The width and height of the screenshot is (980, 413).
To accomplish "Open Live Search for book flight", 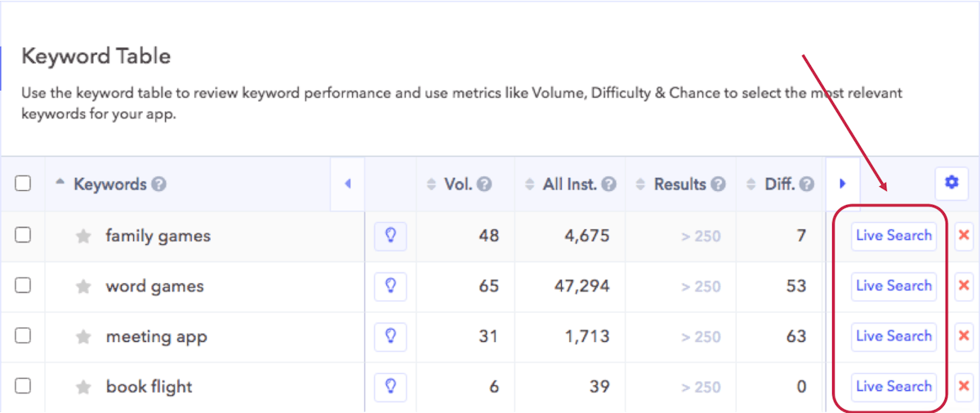I will click(x=893, y=387).
